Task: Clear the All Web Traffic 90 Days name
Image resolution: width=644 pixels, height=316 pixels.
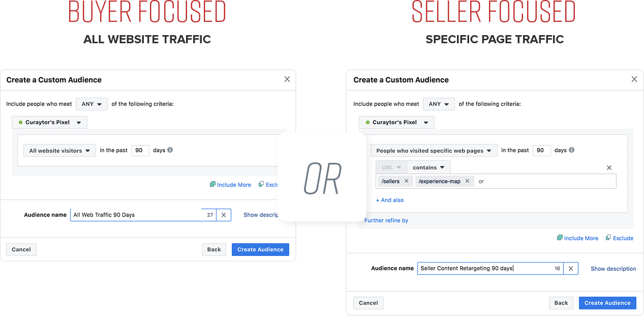Action: (224, 215)
